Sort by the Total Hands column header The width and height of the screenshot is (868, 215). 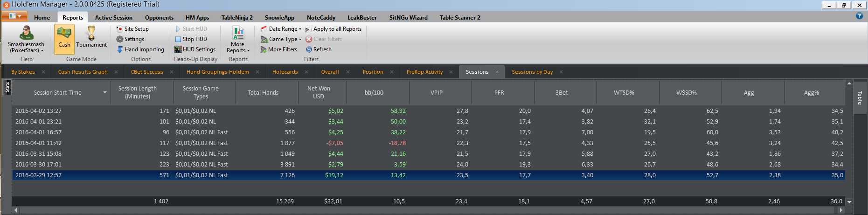(x=263, y=92)
